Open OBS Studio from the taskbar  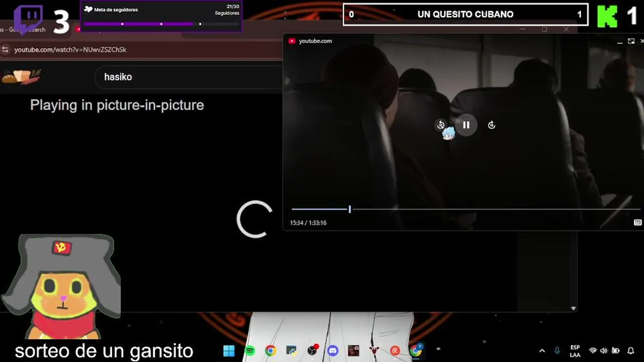[x=312, y=350]
